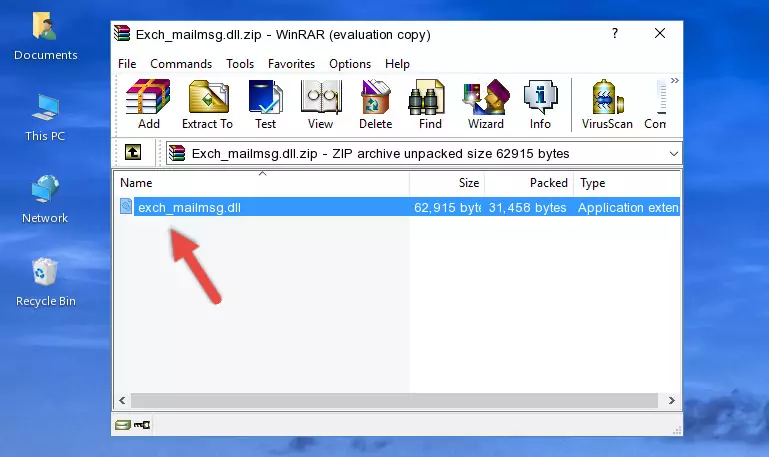Click the partially visible Com toolbar item
769x457 pixels.
pyautogui.click(x=656, y=104)
